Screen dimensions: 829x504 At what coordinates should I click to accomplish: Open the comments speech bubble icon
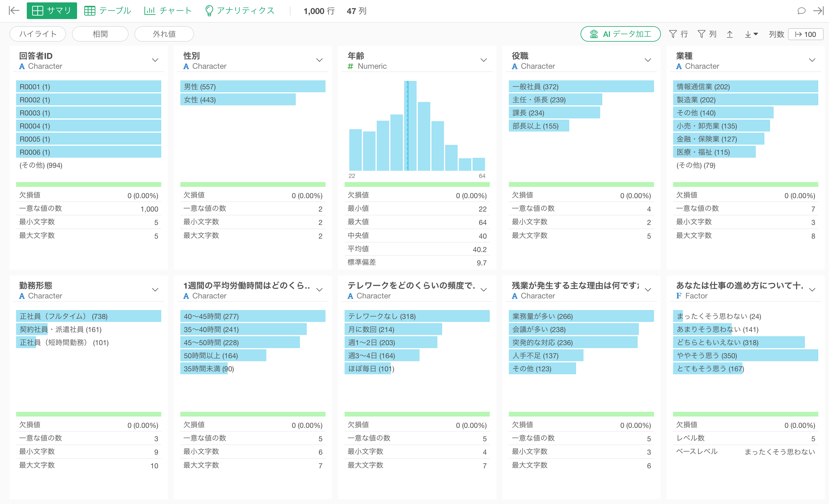(801, 11)
